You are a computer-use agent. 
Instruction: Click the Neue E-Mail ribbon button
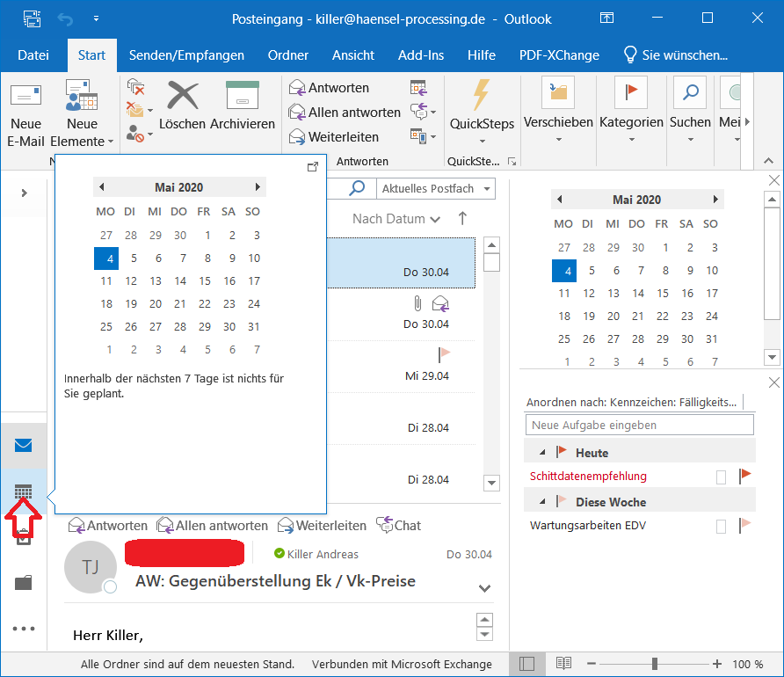(26, 114)
